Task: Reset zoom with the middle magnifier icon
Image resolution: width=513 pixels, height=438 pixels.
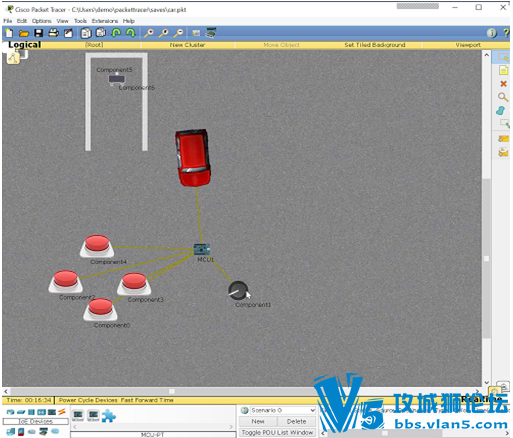Action: click(x=164, y=33)
